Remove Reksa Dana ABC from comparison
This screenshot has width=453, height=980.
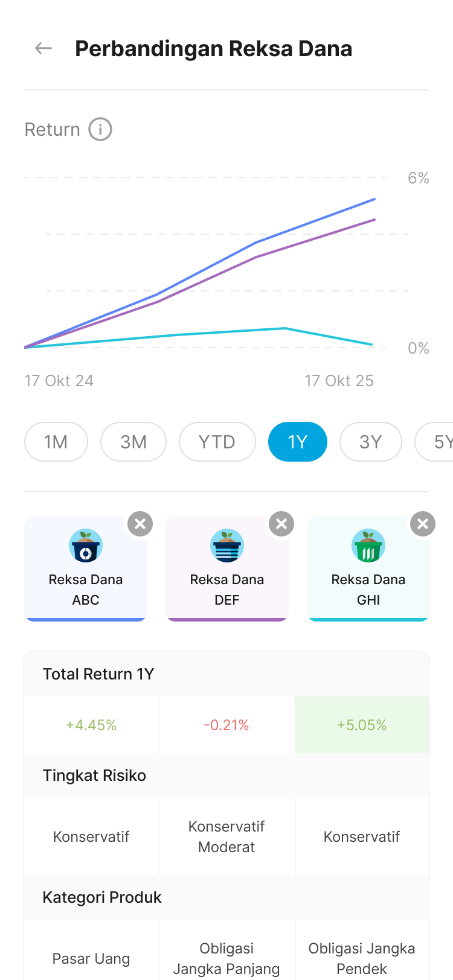point(140,524)
